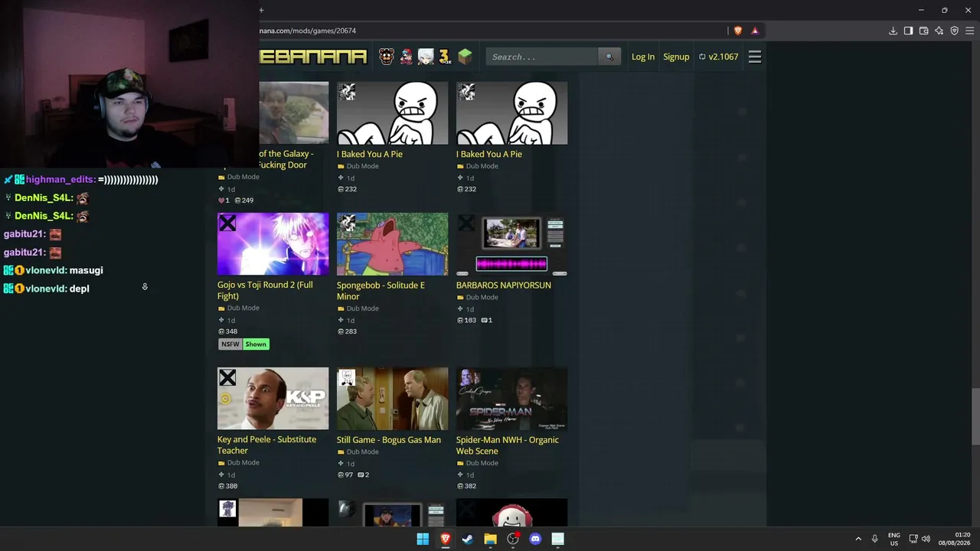The width and height of the screenshot is (980, 551).
Task: Click the search magnifier button
Action: click(609, 57)
